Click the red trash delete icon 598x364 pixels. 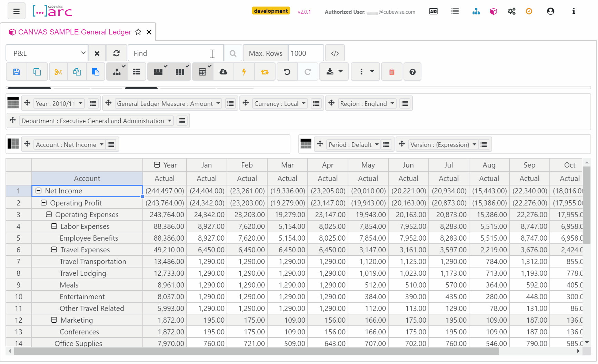[392, 72]
